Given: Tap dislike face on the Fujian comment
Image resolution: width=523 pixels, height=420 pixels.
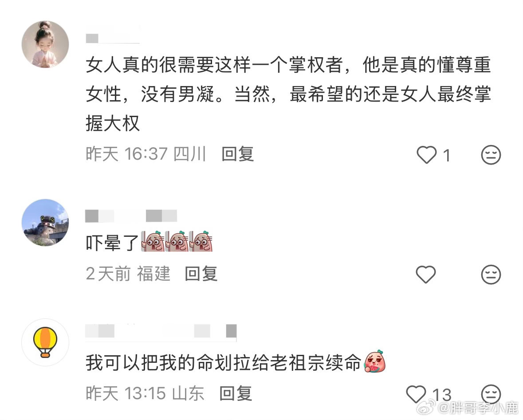Looking at the screenshot, I should (x=491, y=275).
